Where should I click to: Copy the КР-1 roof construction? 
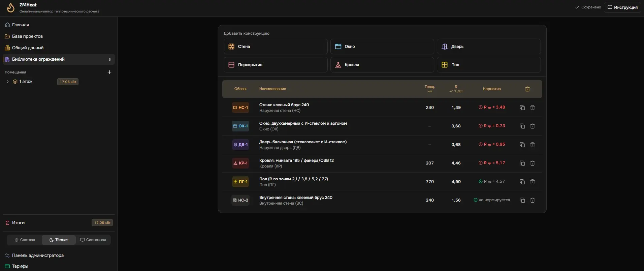(522, 163)
